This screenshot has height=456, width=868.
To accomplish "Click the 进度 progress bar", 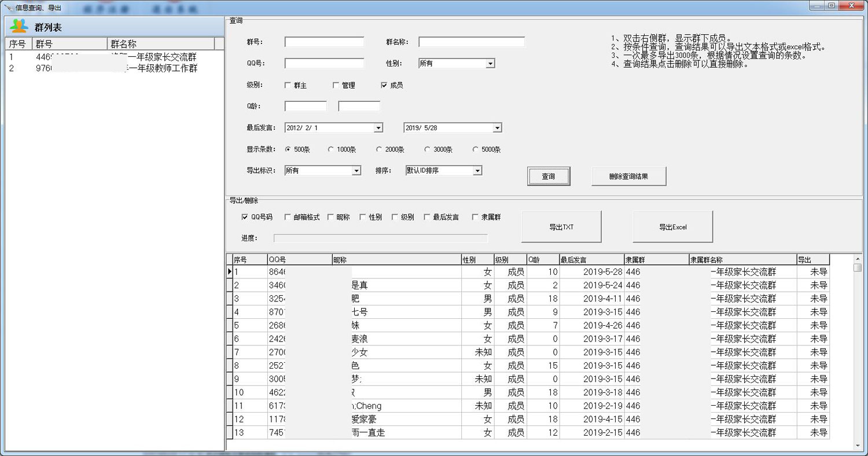I will coord(380,237).
